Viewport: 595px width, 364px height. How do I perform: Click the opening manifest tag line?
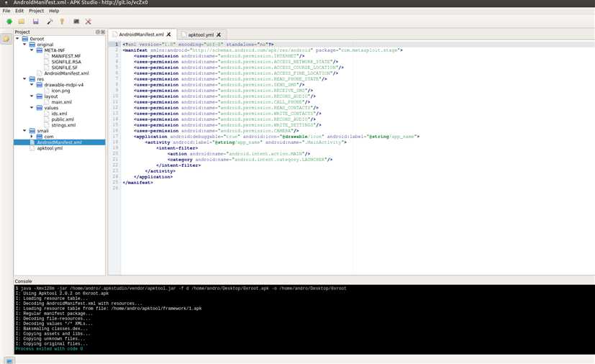point(263,50)
